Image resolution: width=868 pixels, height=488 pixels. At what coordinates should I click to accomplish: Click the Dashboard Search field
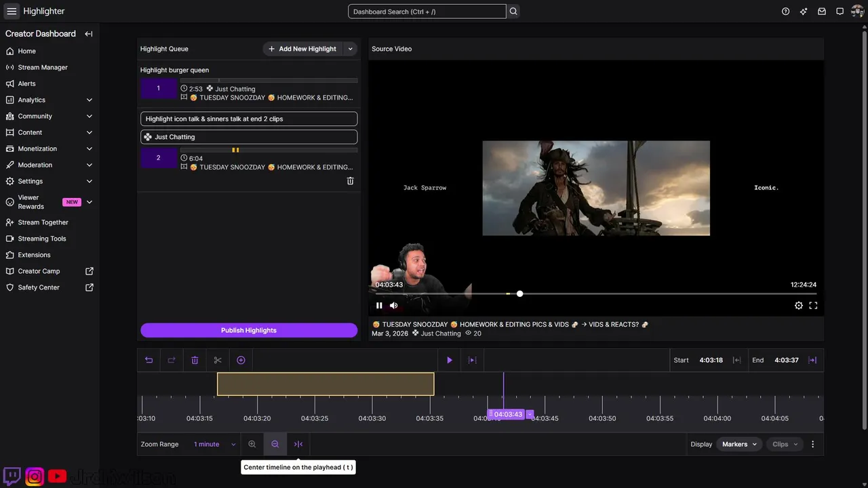point(427,12)
